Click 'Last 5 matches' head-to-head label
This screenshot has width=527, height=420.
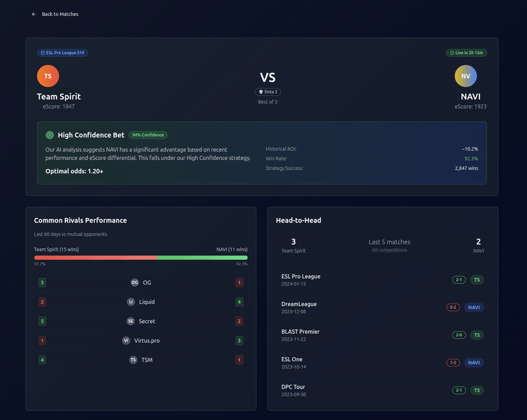pyautogui.click(x=389, y=242)
